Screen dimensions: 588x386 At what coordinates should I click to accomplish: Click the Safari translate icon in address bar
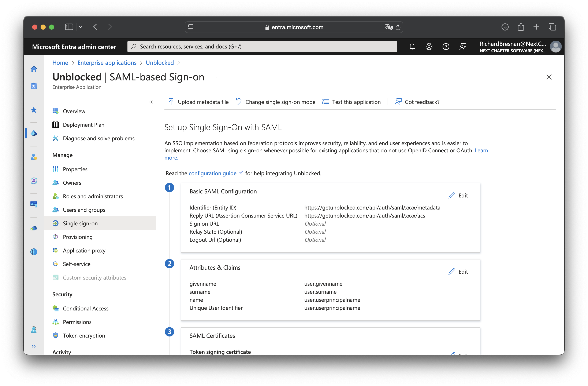tap(389, 27)
